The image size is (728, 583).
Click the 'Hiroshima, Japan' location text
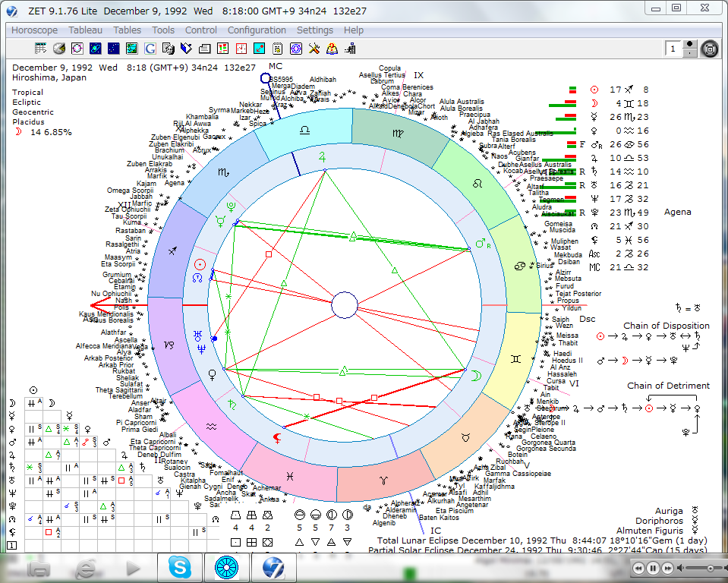(x=49, y=77)
